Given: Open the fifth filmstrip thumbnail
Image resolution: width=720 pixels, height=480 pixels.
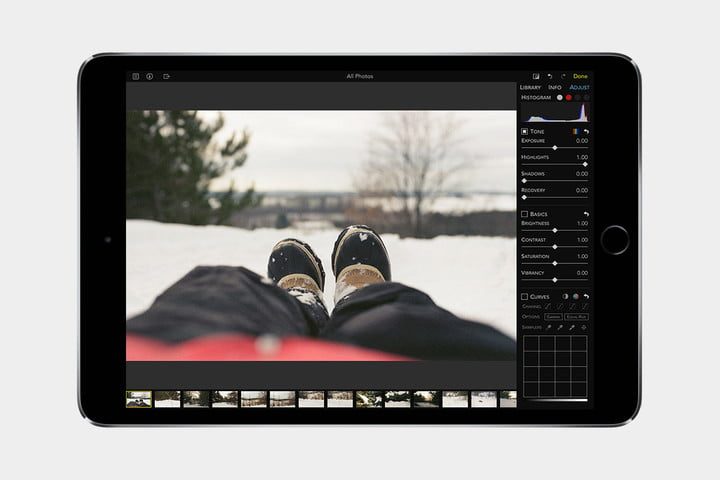Looking at the screenshot, I should [254, 399].
